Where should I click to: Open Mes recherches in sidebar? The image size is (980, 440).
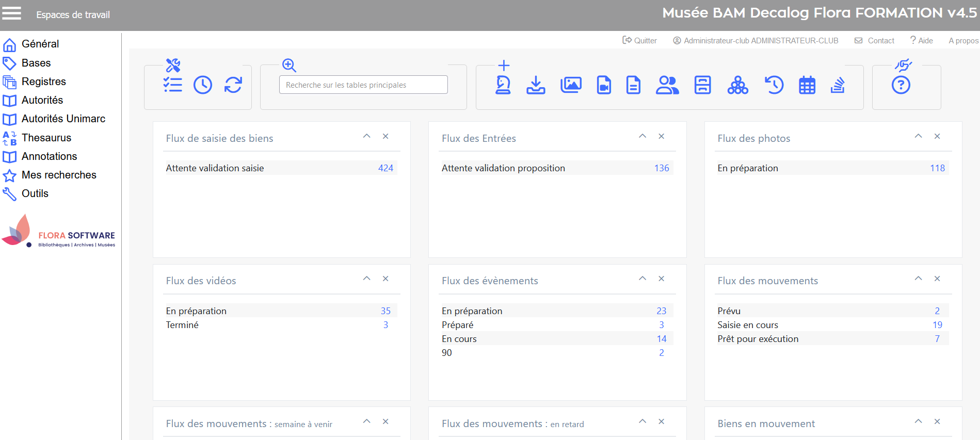(59, 175)
